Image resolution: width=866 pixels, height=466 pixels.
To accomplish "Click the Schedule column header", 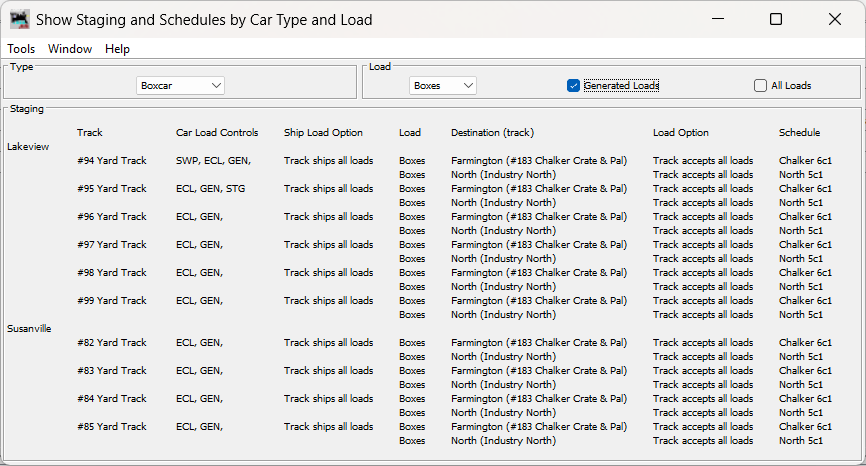I will (x=799, y=132).
